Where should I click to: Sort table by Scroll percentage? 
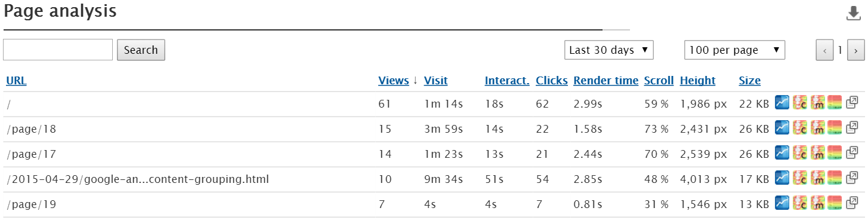(x=659, y=81)
